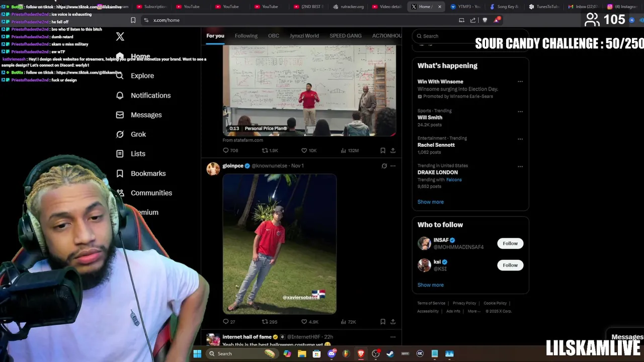Open the @knownunelse handle link
The image size is (644, 362).
click(x=269, y=165)
